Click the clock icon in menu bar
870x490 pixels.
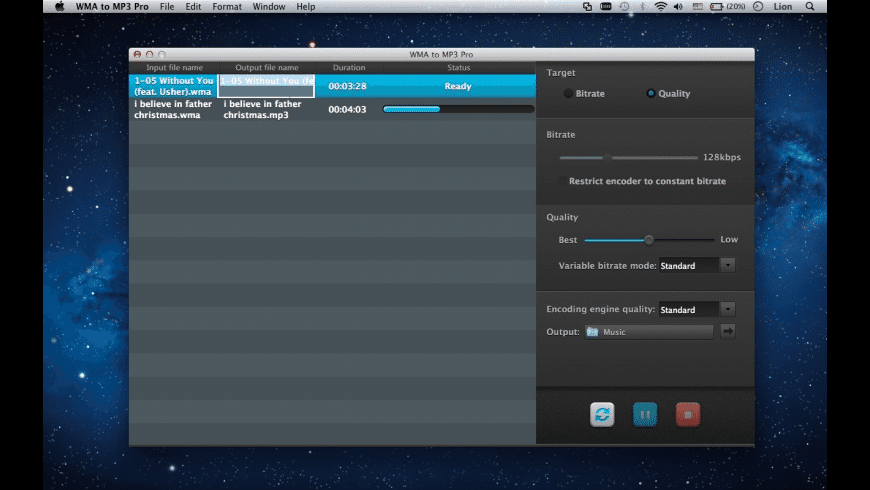click(758, 7)
